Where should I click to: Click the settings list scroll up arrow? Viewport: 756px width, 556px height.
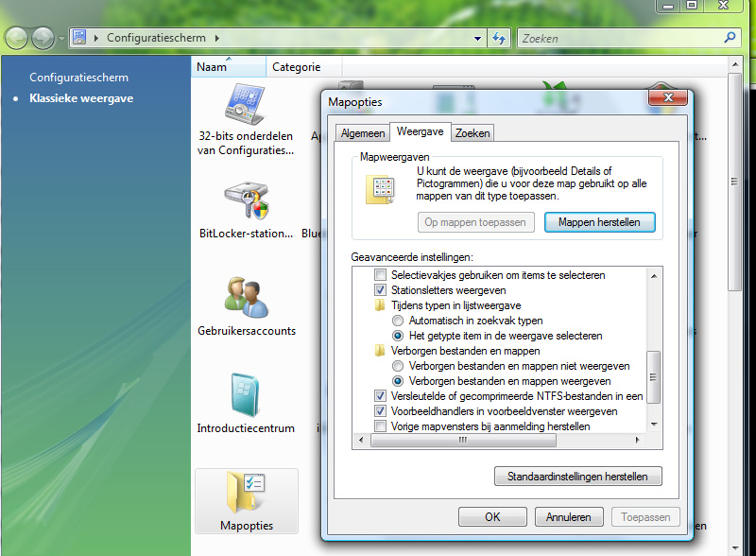pos(654,276)
